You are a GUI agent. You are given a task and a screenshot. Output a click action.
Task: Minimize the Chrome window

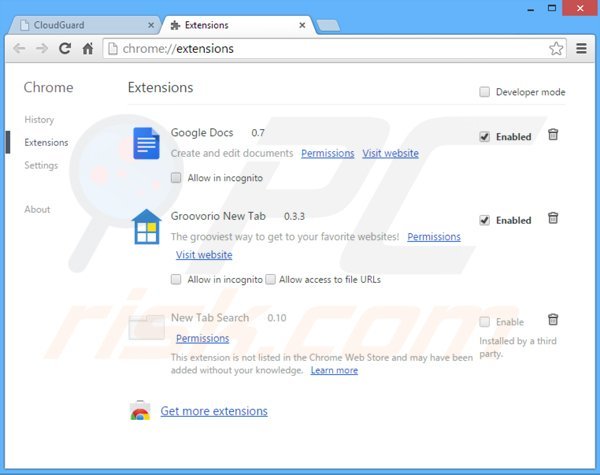530,8
